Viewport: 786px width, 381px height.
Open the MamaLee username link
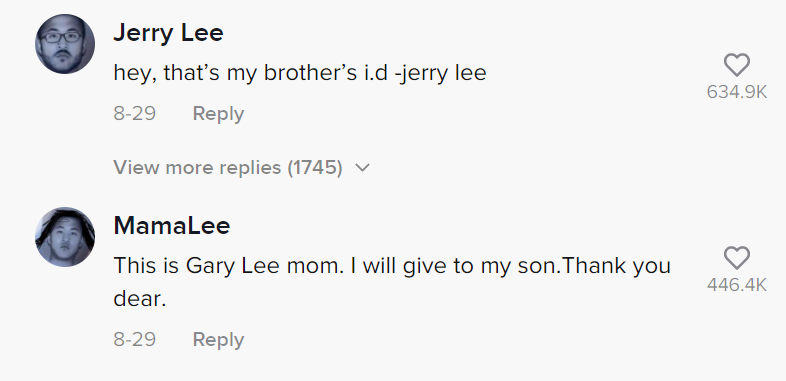click(x=172, y=226)
